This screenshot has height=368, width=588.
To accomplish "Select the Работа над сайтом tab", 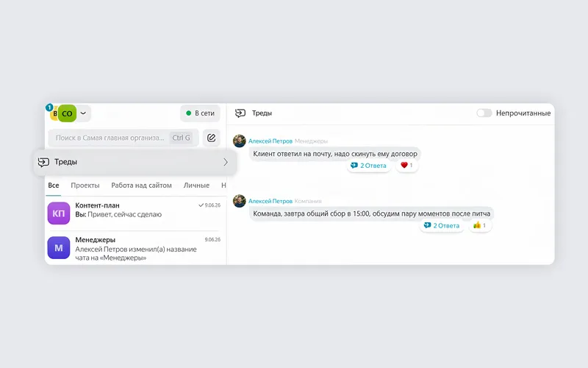I will [x=141, y=185].
